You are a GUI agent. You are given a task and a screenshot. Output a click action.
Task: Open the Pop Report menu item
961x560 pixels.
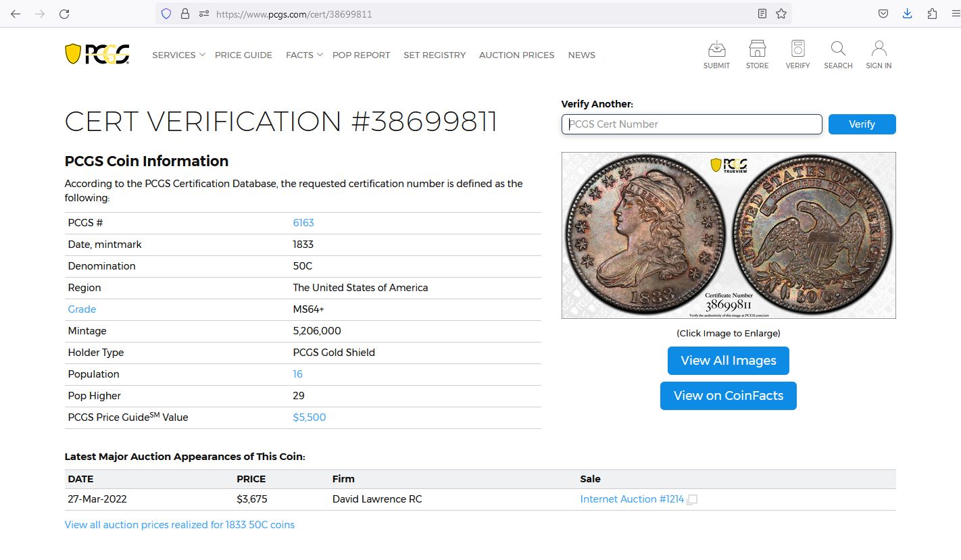point(362,55)
